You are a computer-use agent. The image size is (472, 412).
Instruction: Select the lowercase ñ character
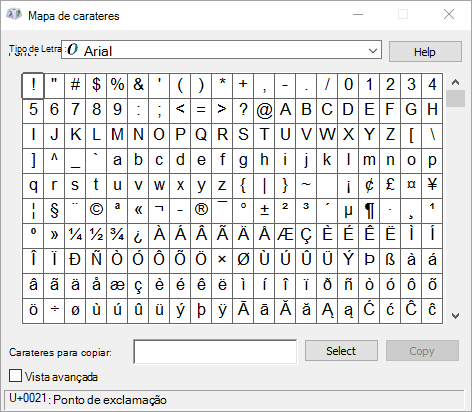click(348, 286)
